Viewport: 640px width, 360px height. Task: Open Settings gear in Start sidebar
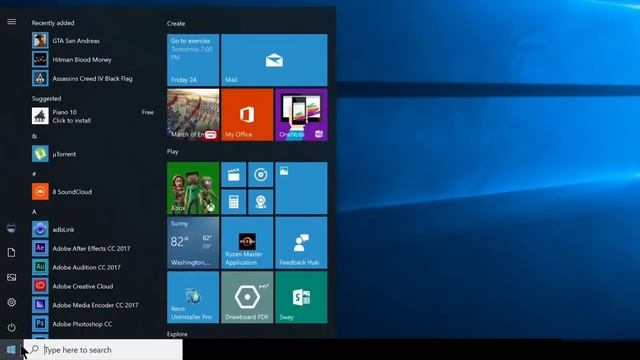click(11, 302)
